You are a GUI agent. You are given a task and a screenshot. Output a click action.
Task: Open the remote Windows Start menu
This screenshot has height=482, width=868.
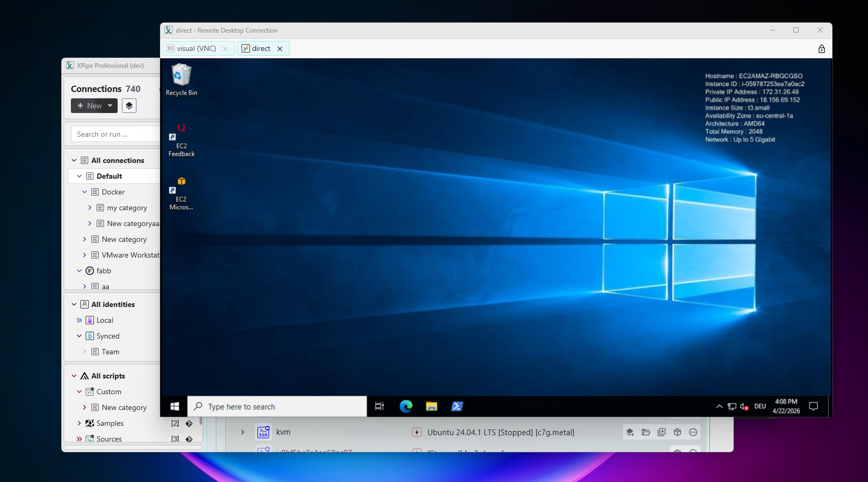pos(175,406)
